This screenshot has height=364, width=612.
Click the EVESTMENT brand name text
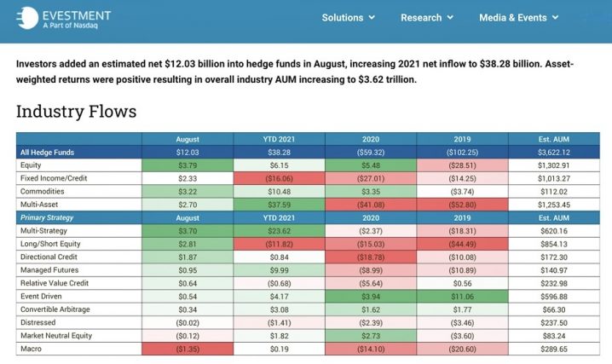[x=75, y=14]
